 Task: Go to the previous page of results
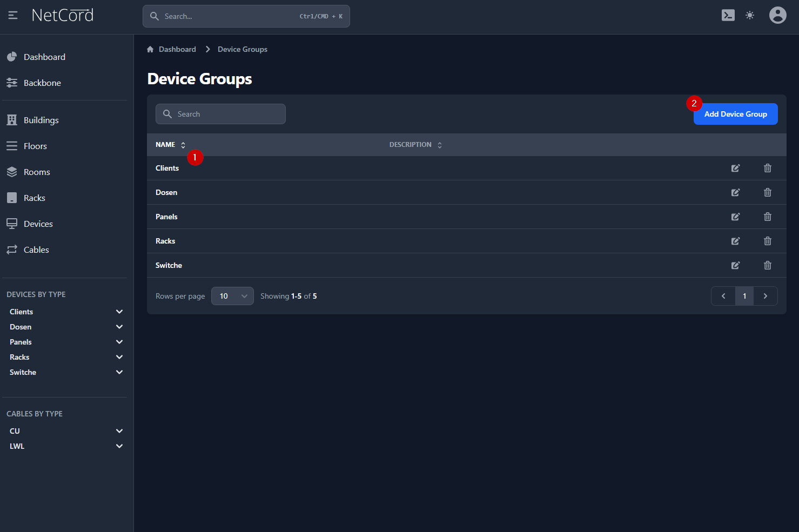[723, 296]
